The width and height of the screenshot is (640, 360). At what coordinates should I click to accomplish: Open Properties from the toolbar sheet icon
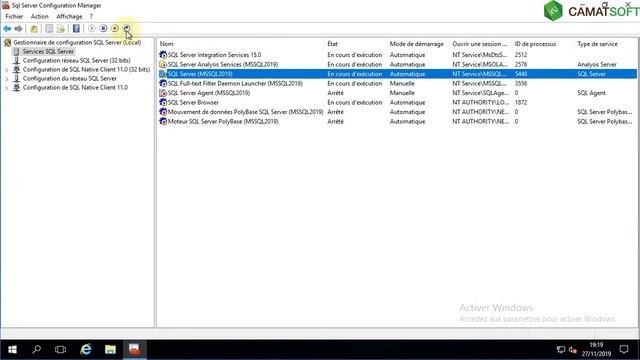pyautogui.click(x=49, y=29)
